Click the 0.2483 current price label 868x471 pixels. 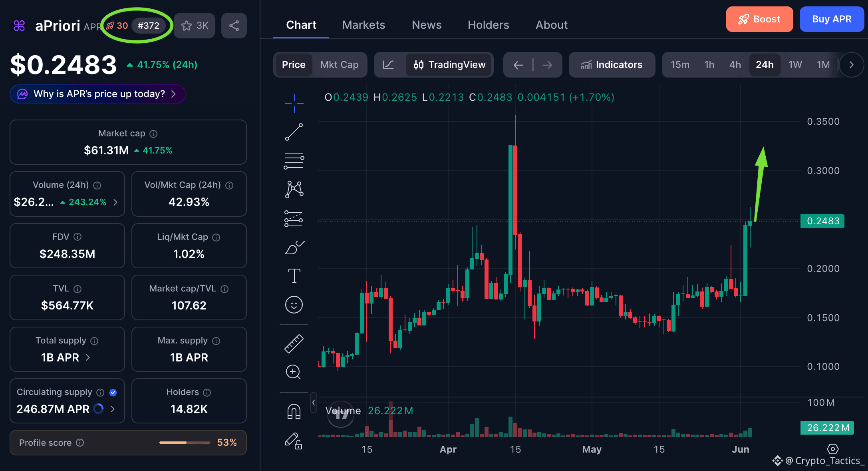click(x=822, y=221)
